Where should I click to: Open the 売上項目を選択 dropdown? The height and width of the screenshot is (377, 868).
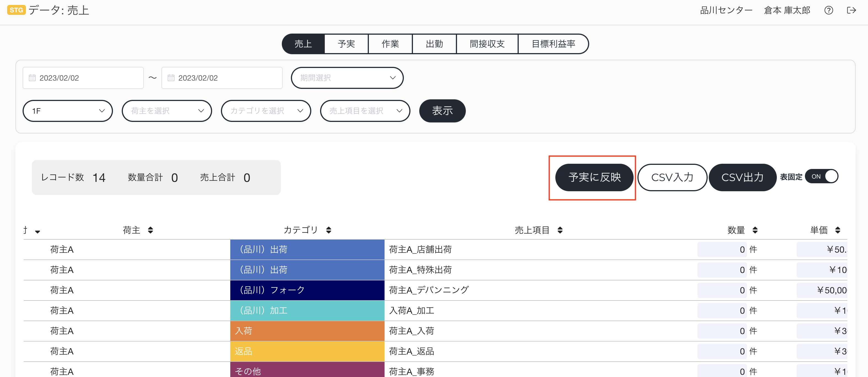[x=365, y=111]
